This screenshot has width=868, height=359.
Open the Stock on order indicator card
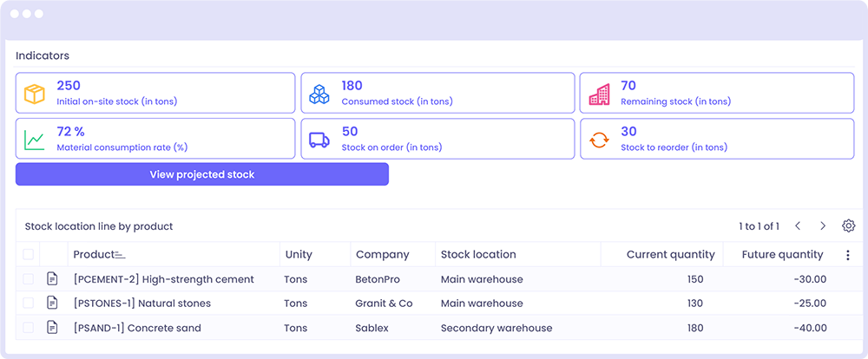pos(437,139)
